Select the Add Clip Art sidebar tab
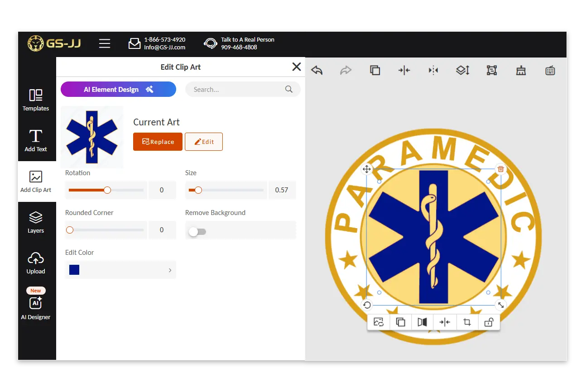The width and height of the screenshot is (586, 392). pyautogui.click(x=36, y=182)
